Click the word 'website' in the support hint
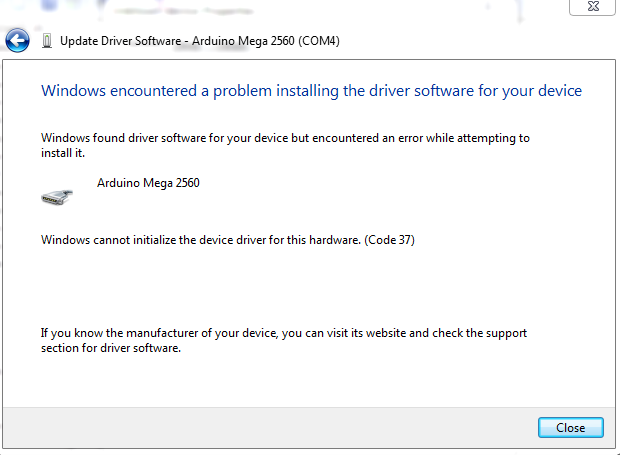Screen dimensions: 620x455 (386, 333)
